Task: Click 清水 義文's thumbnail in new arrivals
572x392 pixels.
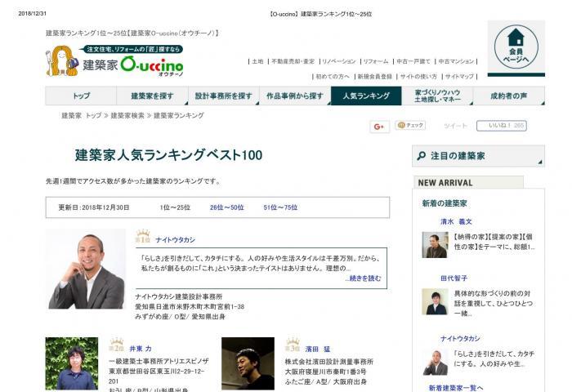Action: pos(435,243)
